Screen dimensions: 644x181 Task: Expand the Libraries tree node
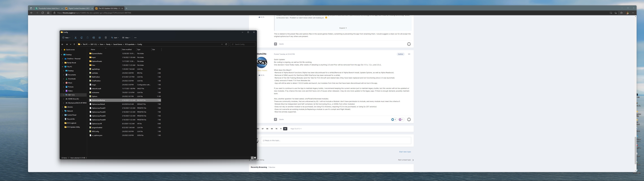click(63, 107)
